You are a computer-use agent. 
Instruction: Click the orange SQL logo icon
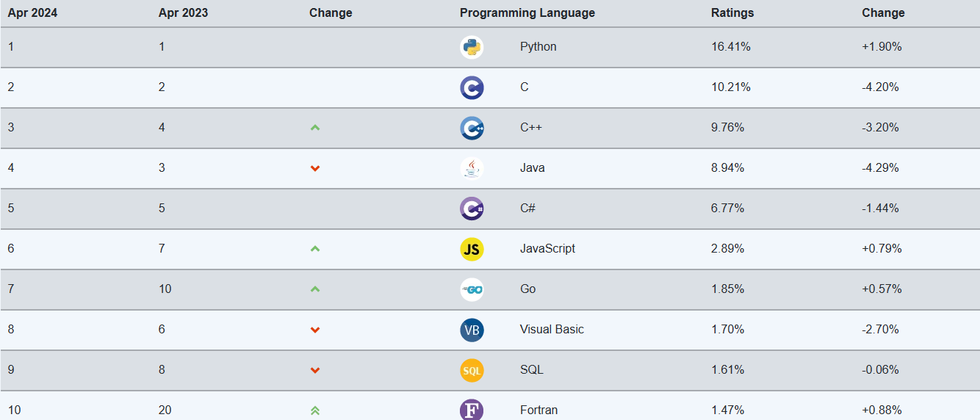point(472,370)
